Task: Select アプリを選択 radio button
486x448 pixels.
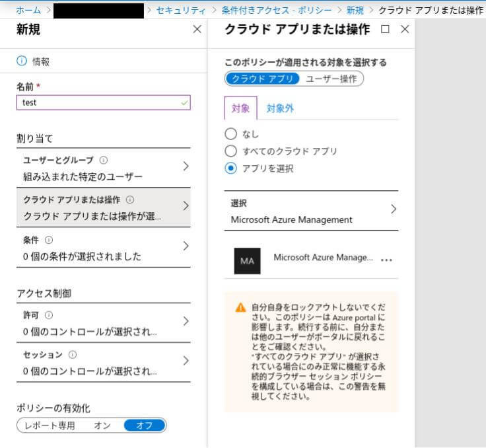Action: pos(230,168)
